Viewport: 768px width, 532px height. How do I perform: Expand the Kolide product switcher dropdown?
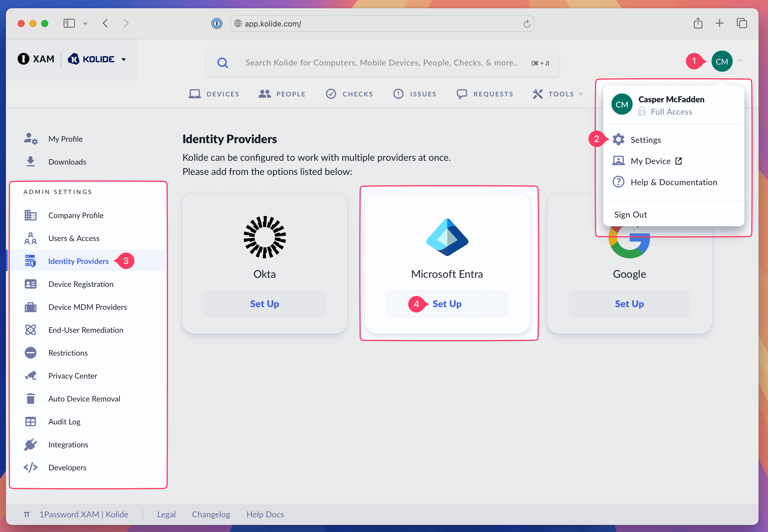point(124,60)
